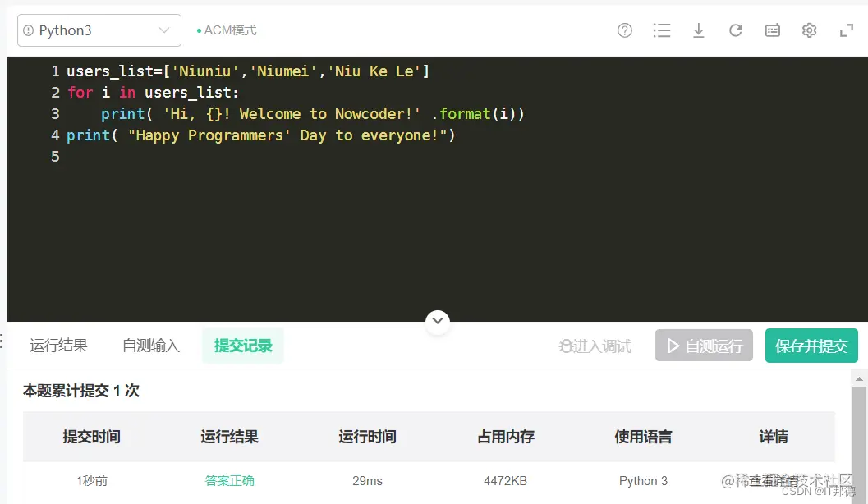Click the 运行时间 column header

[368, 437]
